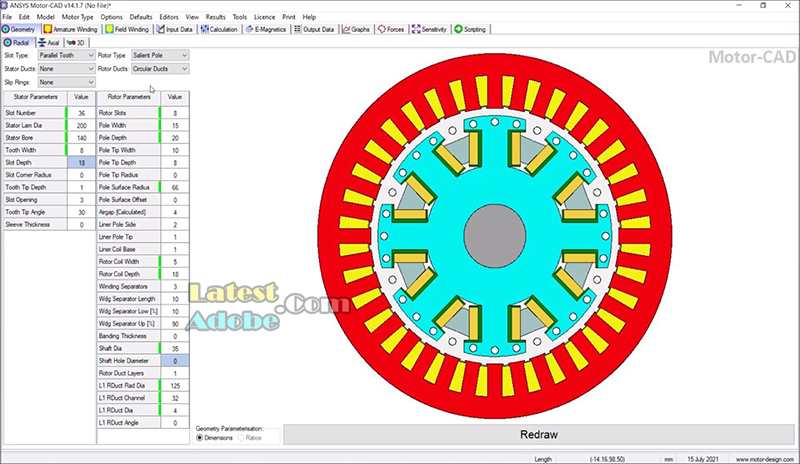
Task: Click the Slot Opening value field
Action: 81,200
